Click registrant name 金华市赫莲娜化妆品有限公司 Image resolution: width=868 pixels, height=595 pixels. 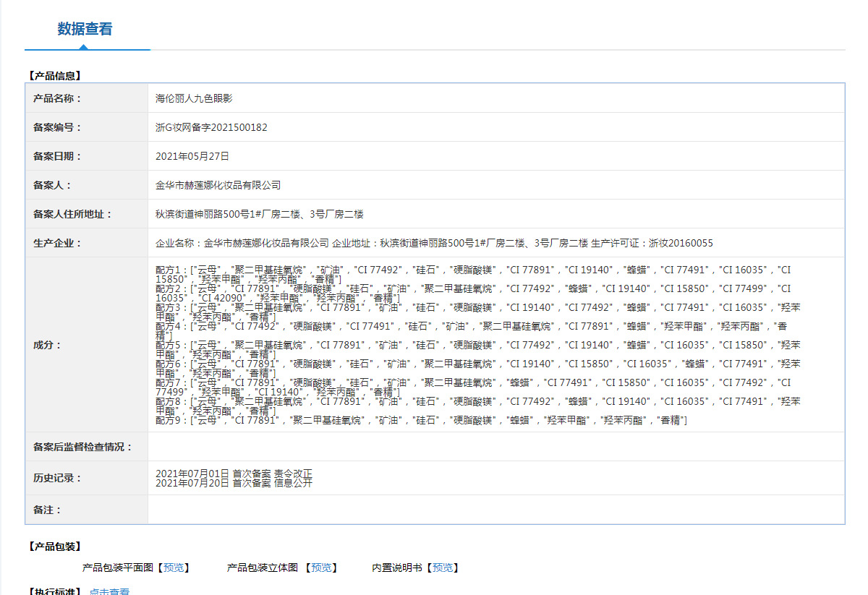218,185
